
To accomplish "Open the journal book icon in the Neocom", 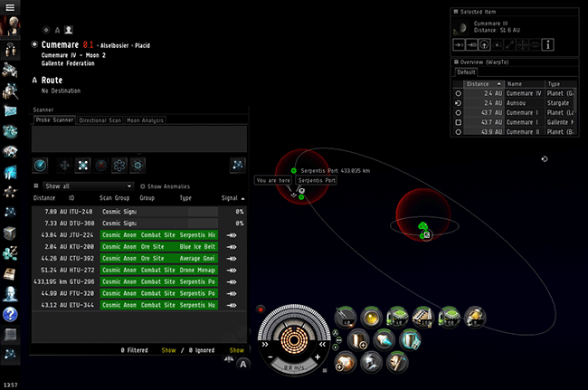I will coord(10,274).
